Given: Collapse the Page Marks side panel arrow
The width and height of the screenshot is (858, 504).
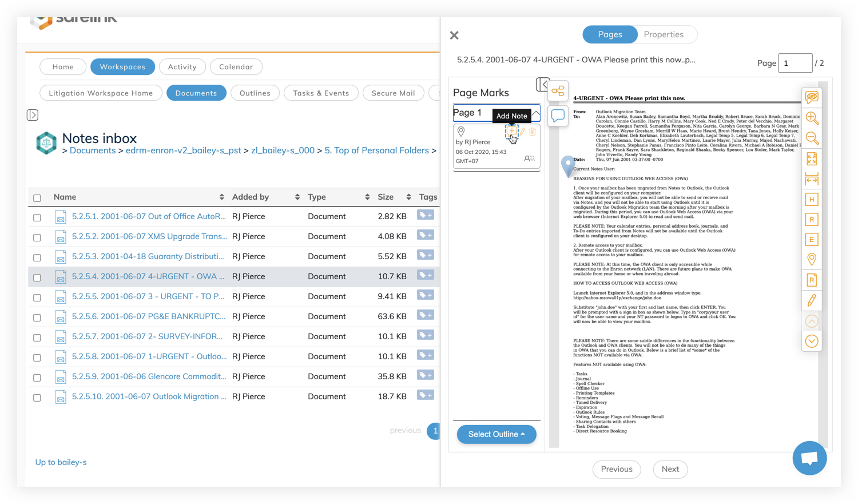Looking at the screenshot, I should (x=542, y=85).
